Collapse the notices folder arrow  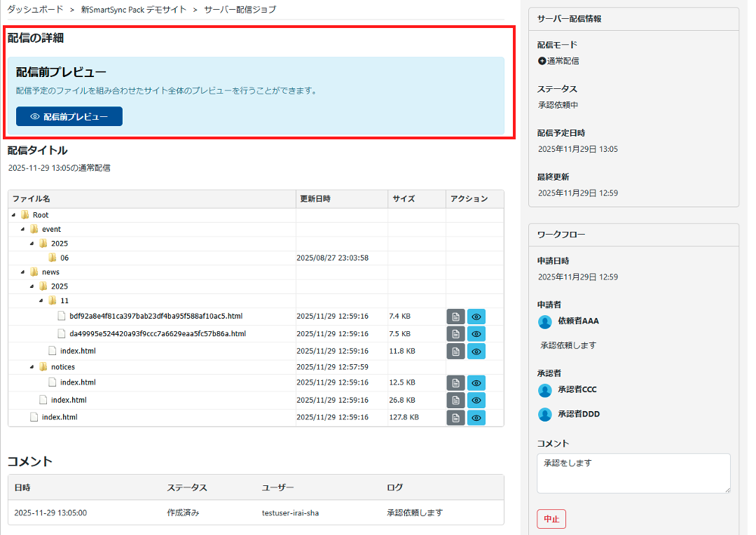32,367
